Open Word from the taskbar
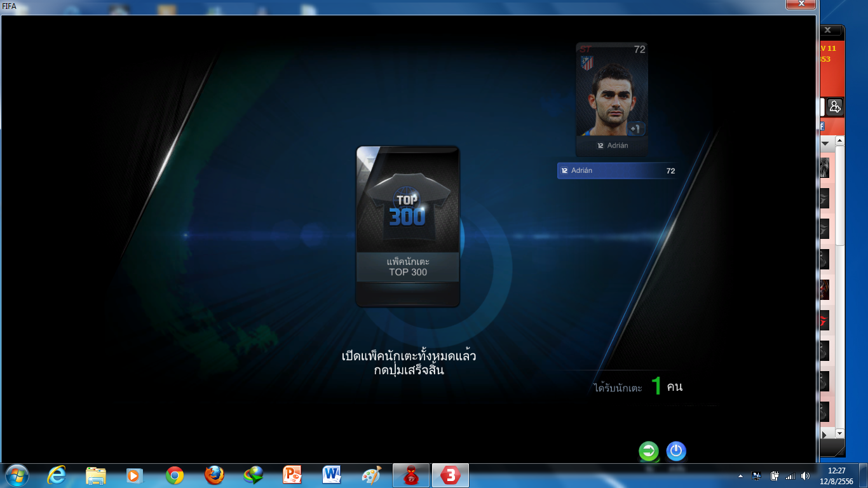The width and height of the screenshot is (868, 488). [x=332, y=475]
